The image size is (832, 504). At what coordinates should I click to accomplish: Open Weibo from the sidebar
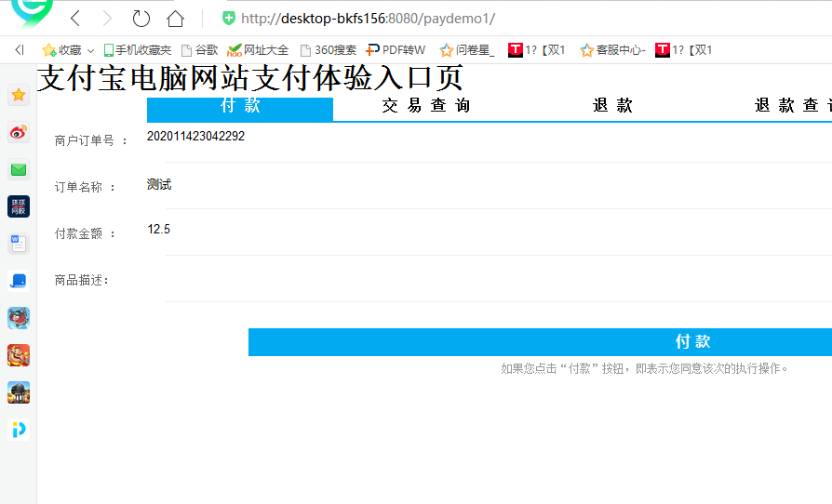pos(19,132)
